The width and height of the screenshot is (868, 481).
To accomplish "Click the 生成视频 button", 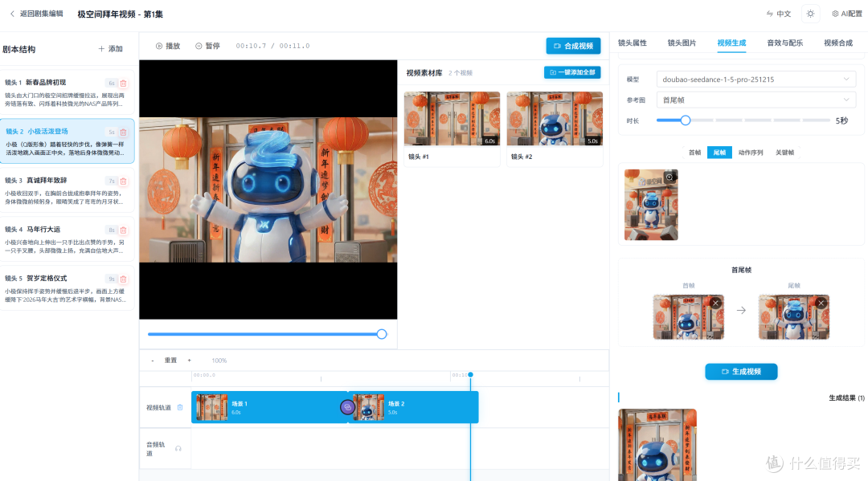I will pyautogui.click(x=741, y=372).
